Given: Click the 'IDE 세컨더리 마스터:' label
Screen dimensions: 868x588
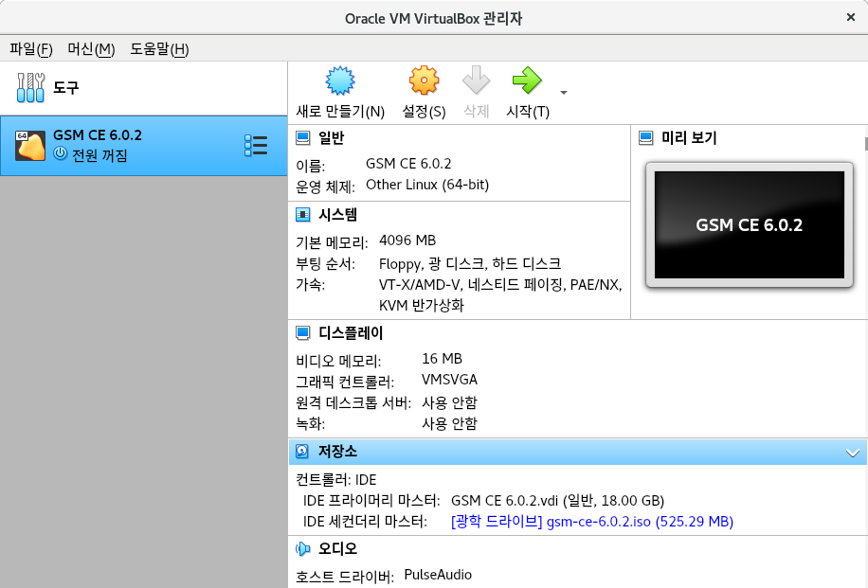Looking at the screenshot, I should 365,522.
